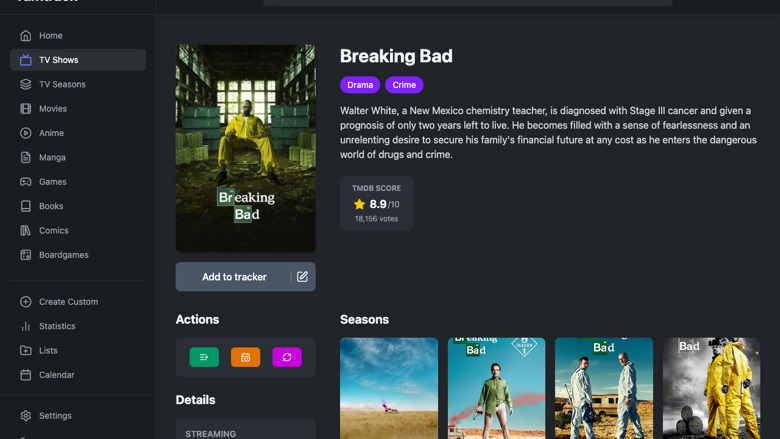Open the Anime section
This screenshot has width=780, height=439.
click(78, 133)
